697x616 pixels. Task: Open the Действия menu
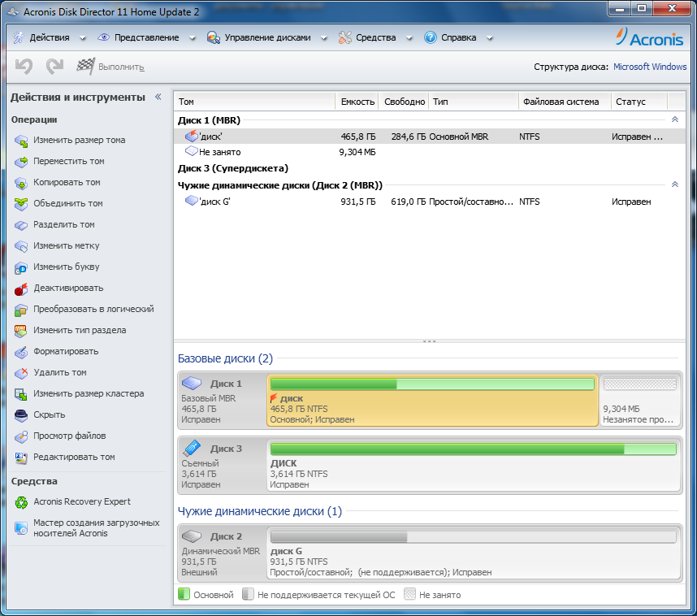tap(50, 38)
